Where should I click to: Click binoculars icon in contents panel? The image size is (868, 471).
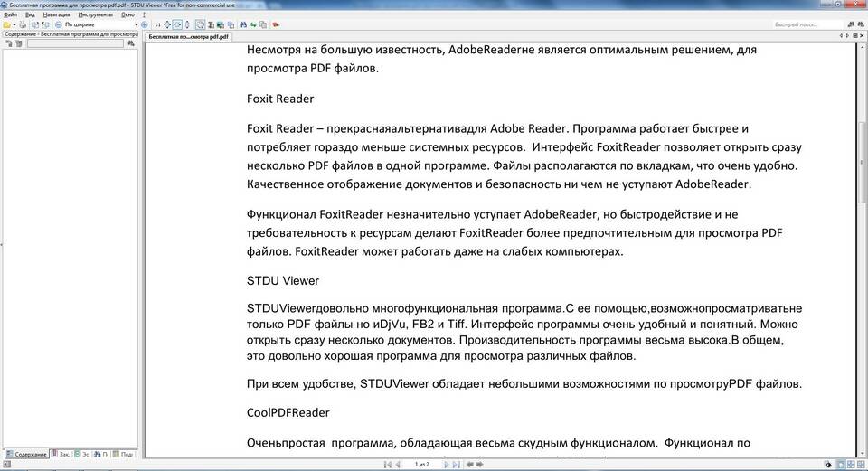pos(130,43)
